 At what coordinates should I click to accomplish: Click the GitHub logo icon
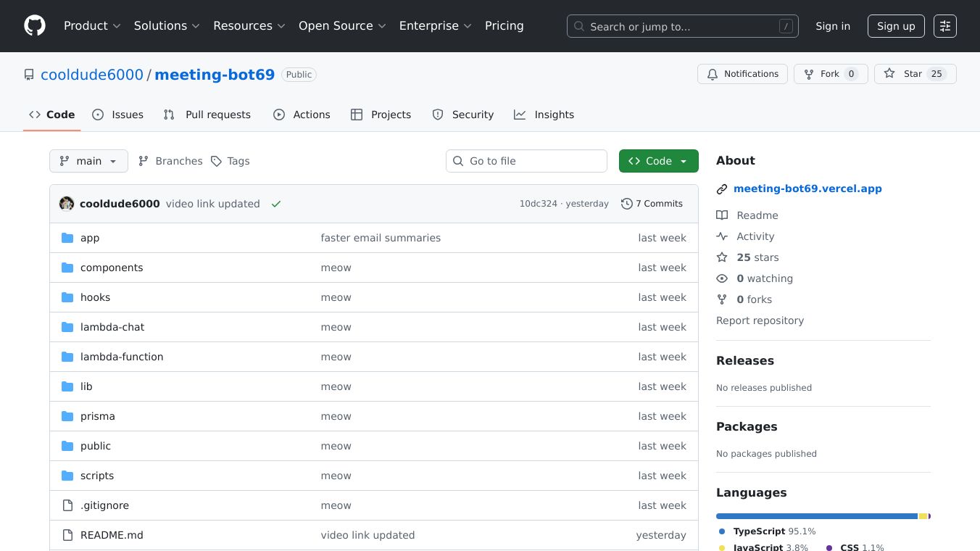click(35, 26)
